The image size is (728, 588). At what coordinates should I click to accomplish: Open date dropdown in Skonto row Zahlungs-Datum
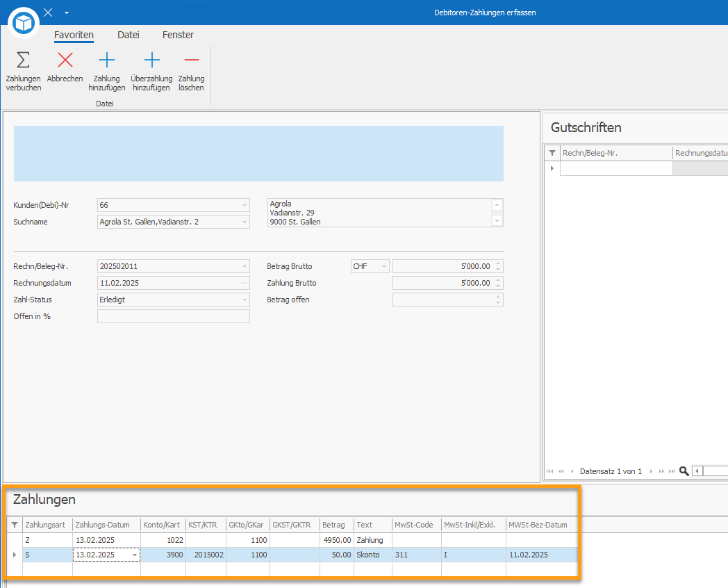point(135,555)
